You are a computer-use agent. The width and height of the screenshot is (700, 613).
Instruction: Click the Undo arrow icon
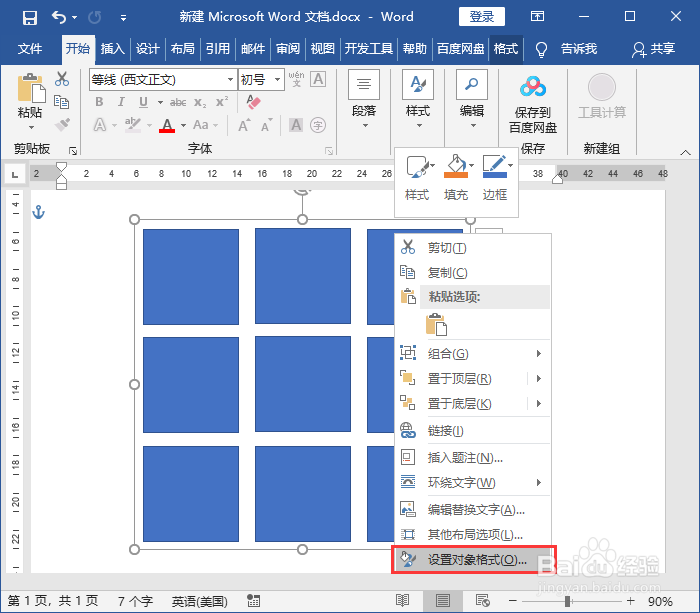tap(59, 17)
